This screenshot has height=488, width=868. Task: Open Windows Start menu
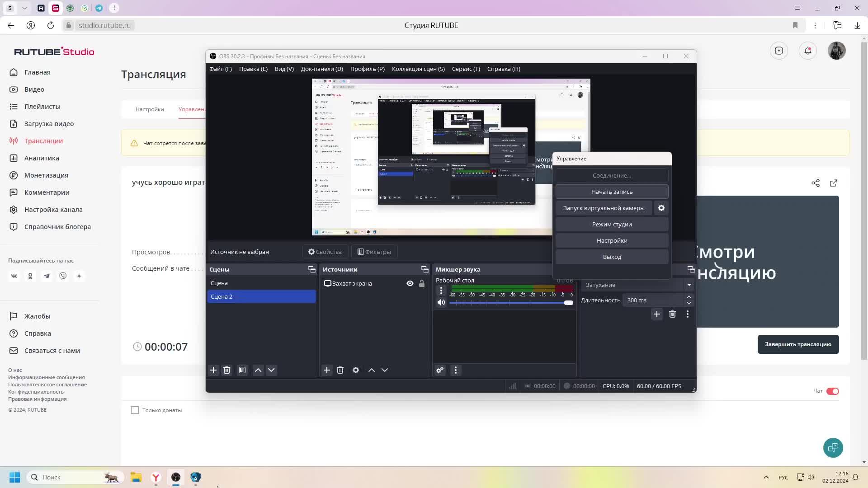click(x=14, y=477)
